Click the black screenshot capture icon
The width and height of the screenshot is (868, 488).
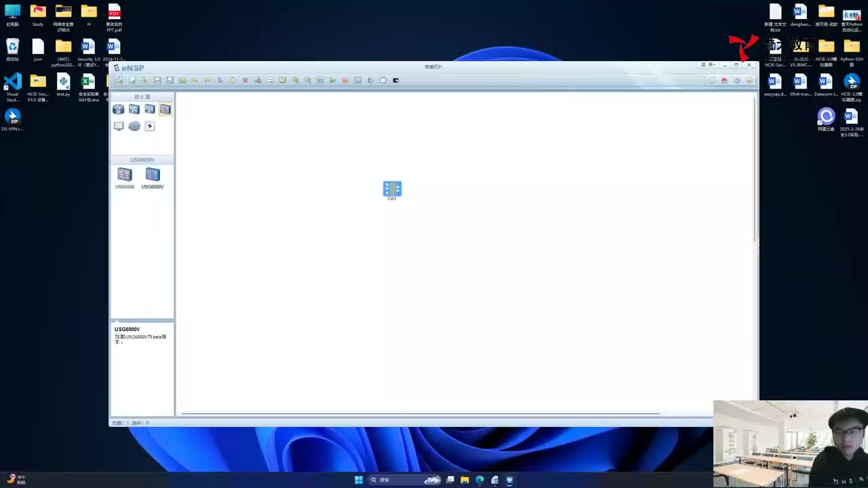(x=396, y=80)
